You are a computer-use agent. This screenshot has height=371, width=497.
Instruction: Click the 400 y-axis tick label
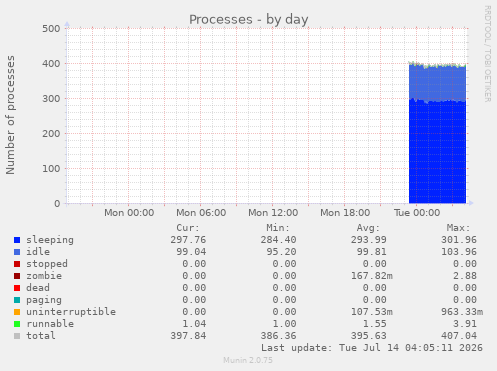(x=51, y=63)
